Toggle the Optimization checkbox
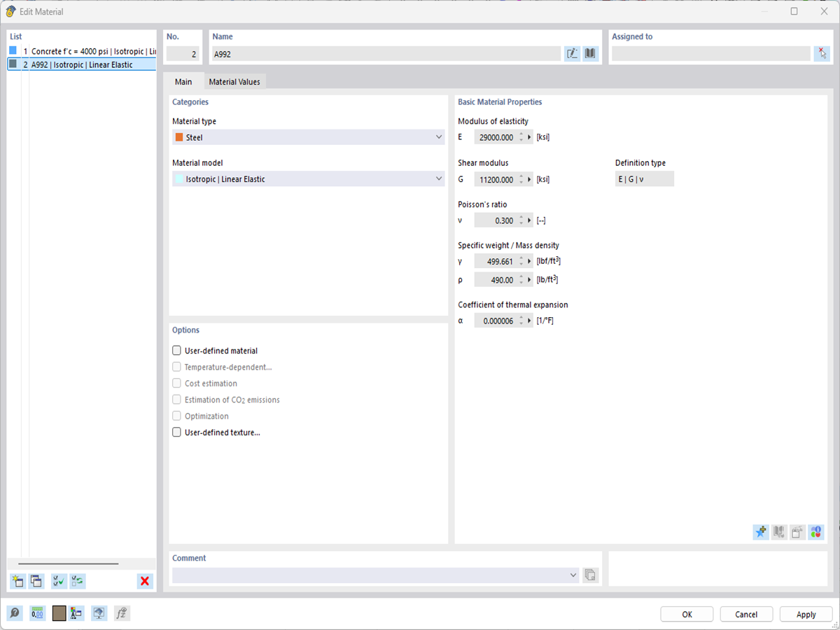 coord(176,416)
